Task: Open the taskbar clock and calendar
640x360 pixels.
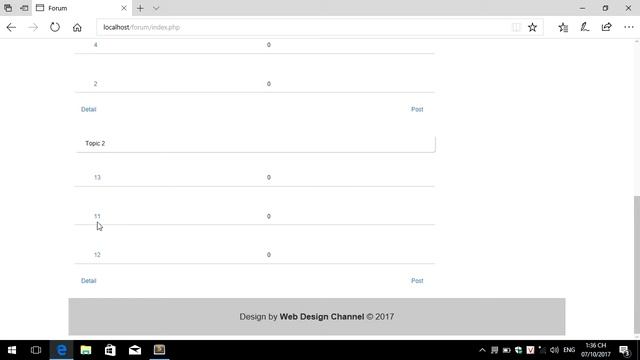Action: [x=596, y=350]
